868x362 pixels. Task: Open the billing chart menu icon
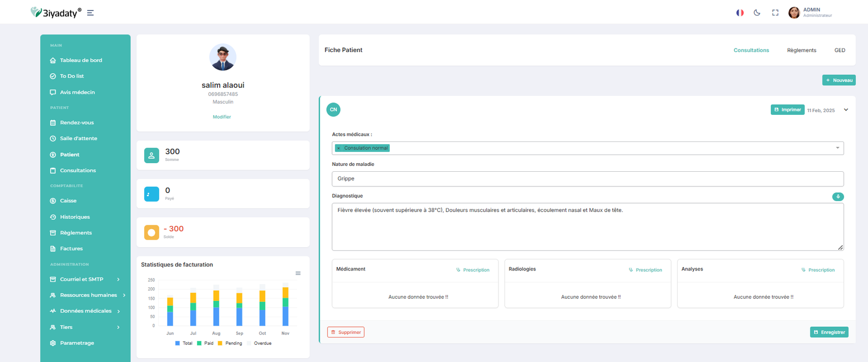298,273
